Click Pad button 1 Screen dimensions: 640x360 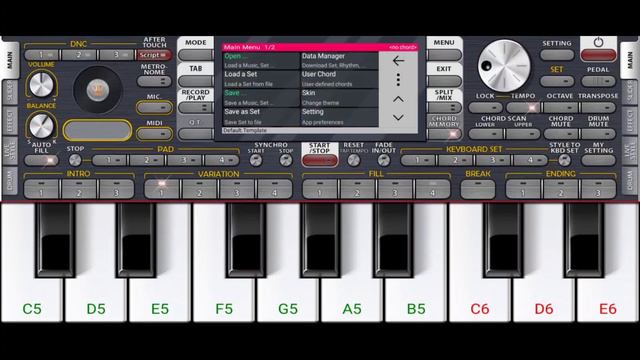pyautogui.click(x=109, y=160)
